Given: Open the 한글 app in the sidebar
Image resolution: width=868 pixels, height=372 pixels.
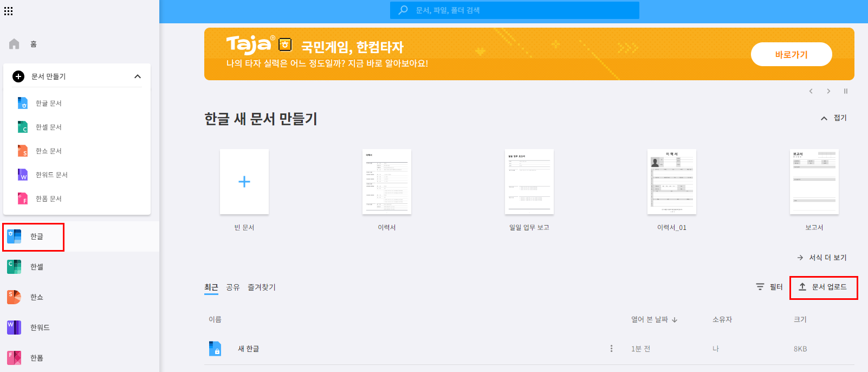Looking at the screenshot, I should 80,236.
